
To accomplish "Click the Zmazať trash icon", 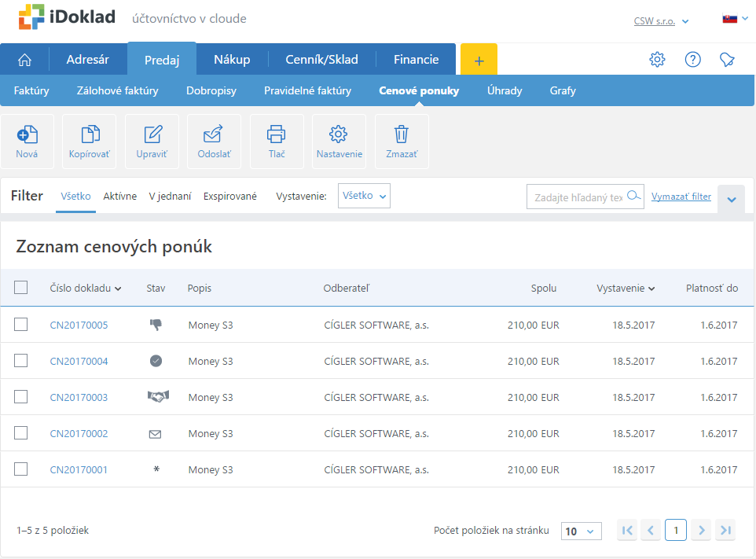I will click(x=402, y=134).
